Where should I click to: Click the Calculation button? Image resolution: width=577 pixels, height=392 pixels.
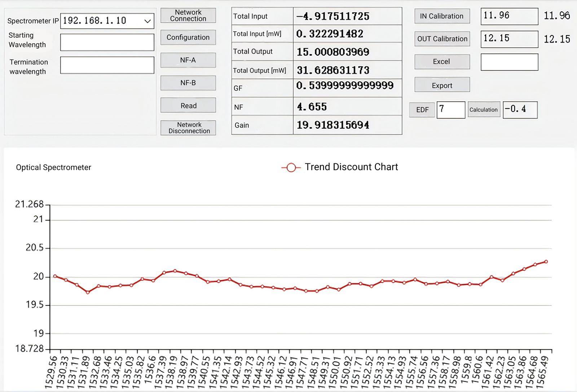[x=484, y=110]
